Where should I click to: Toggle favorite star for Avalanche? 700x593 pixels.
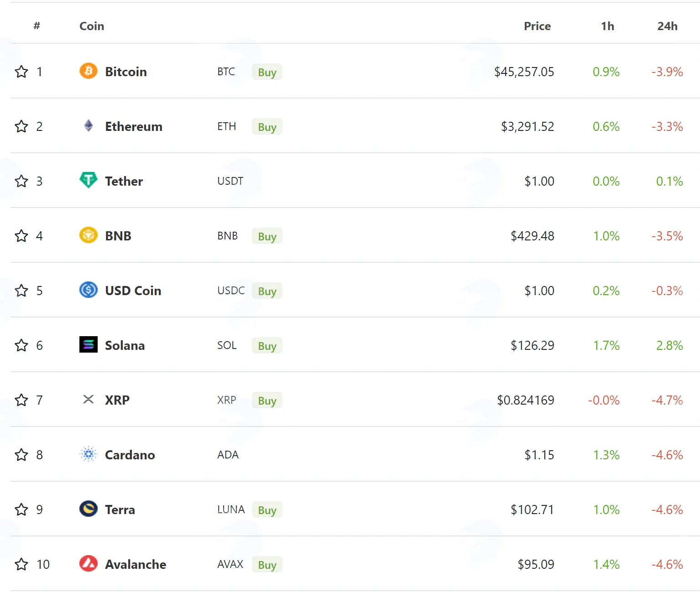tap(21, 564)
